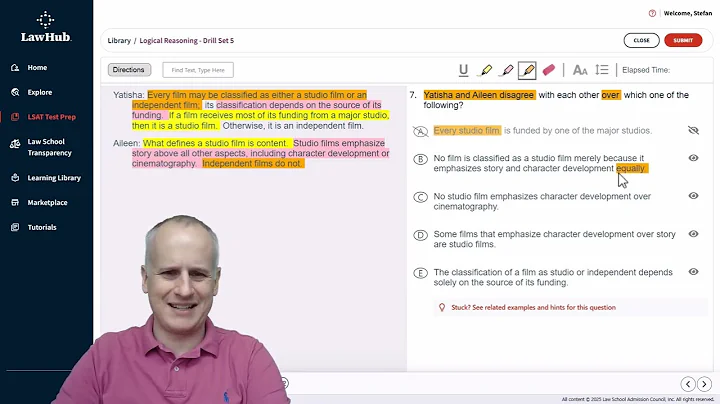Screen dimensions: 720x404
Task: Eliminate answer B with eye icon
Action: [693, 158]
